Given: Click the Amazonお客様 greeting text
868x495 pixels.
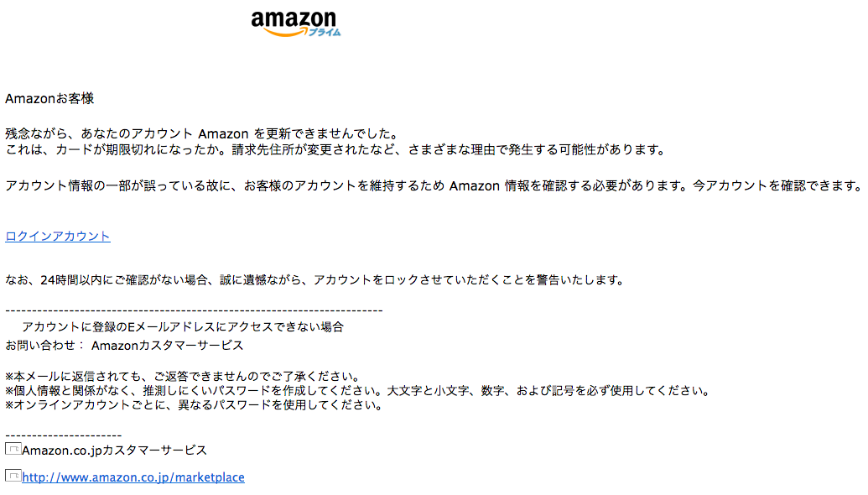Looking at the screenshot, I should (x=49, y=98).
